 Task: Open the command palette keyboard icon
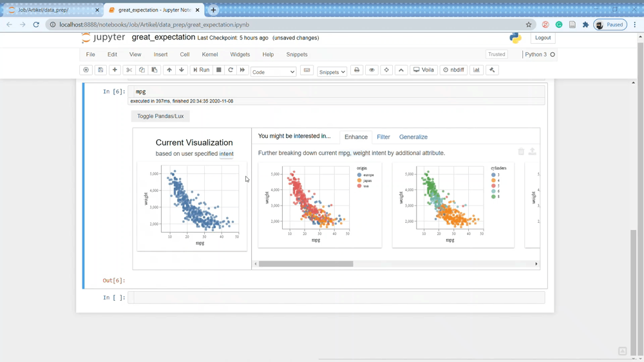click(307, 70)
